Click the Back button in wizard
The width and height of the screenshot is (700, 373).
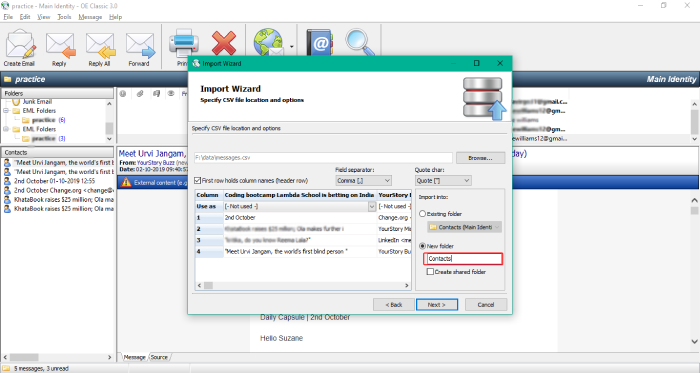click(393, 305)
